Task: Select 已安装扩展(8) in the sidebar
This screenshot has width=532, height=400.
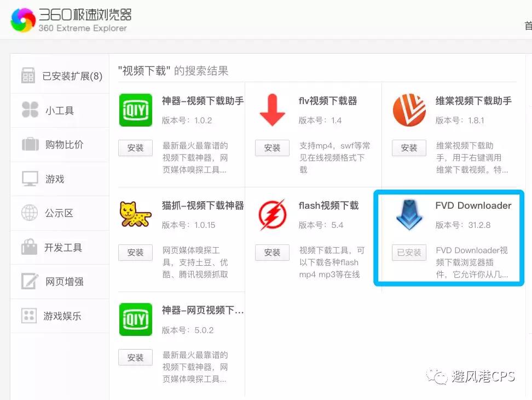Action: tap(60, 76)
